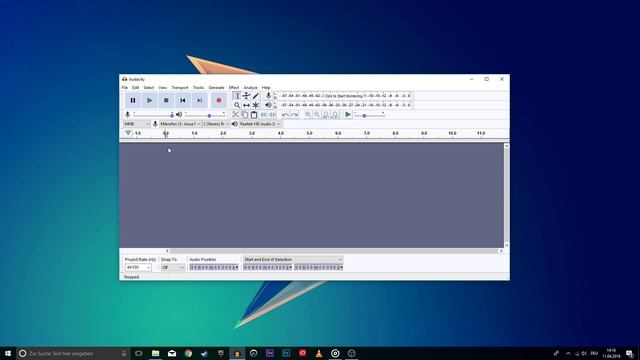Click the Silence audio selection icon
Image resolution: width=640 pixels, height=360 pixels.
(x=272, y=115)
